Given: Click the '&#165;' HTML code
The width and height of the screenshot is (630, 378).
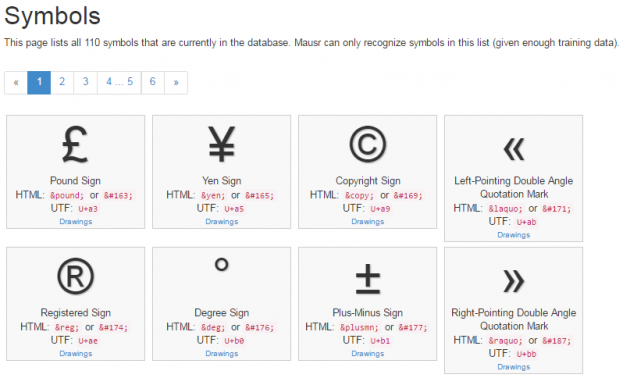Looking at the screenshot, I should tap(260, 196).
